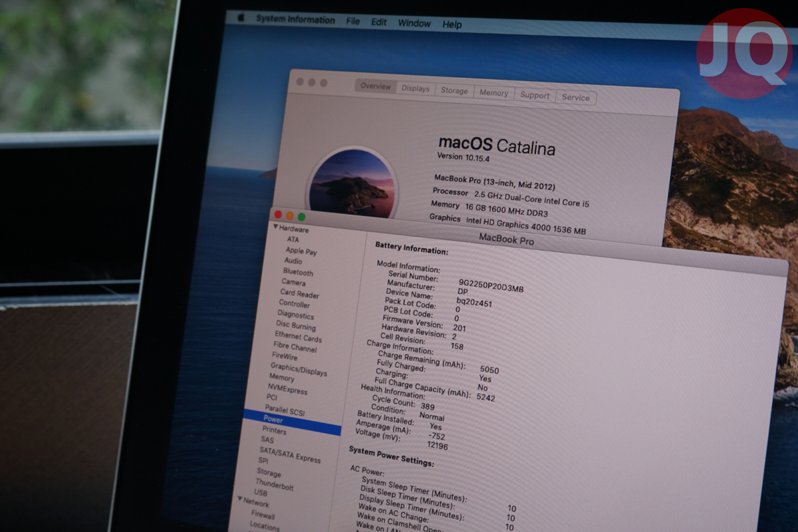Click the cycle count value "389"
The width and height of the screenshot is (798, 532).
point(428,406)
